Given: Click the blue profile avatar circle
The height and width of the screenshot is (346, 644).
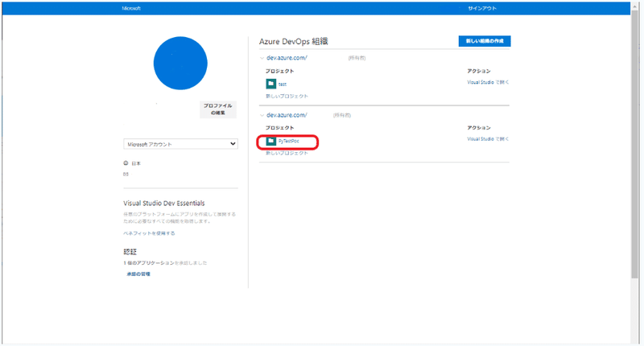Looking at the screenshot, I should pos(180,64).
